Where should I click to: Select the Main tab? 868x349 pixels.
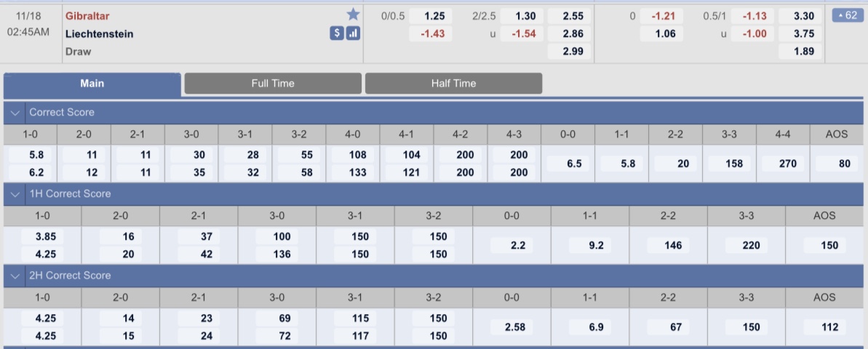pos(92,84)
